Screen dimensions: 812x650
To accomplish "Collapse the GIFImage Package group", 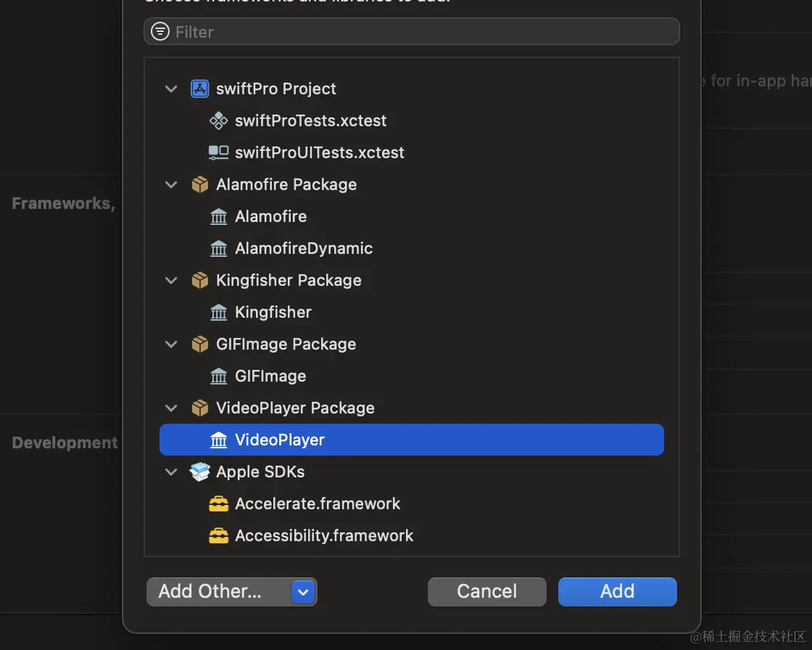I will (171, 344).
